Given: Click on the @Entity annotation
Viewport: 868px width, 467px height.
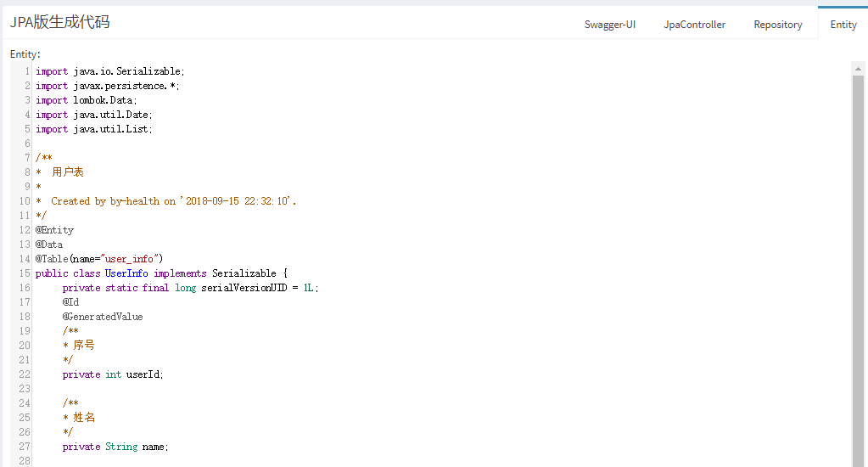Looking at the screenshot, I should point(54,230).
